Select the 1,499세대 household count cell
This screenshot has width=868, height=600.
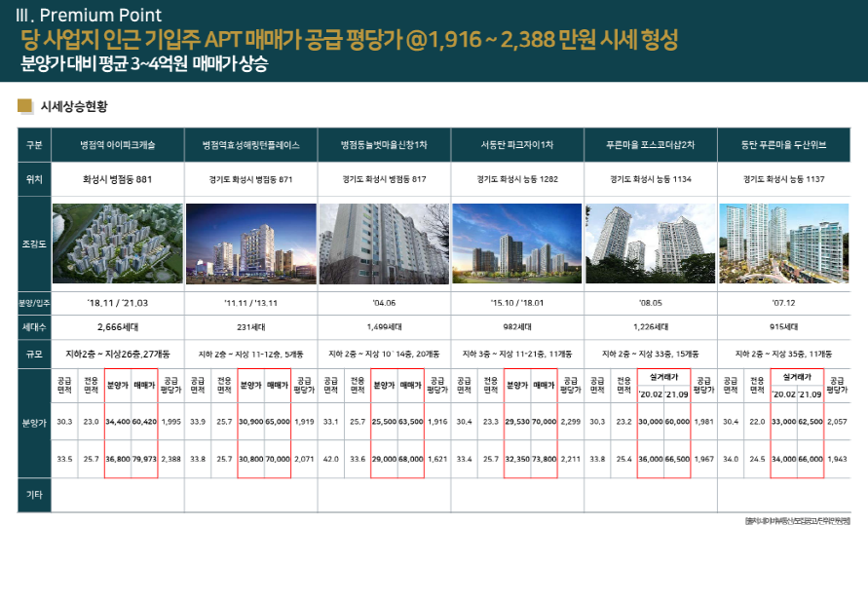(384, 327)
